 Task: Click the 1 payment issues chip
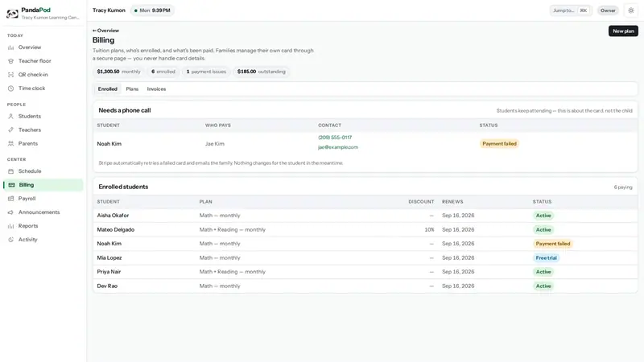click(206, 72)
